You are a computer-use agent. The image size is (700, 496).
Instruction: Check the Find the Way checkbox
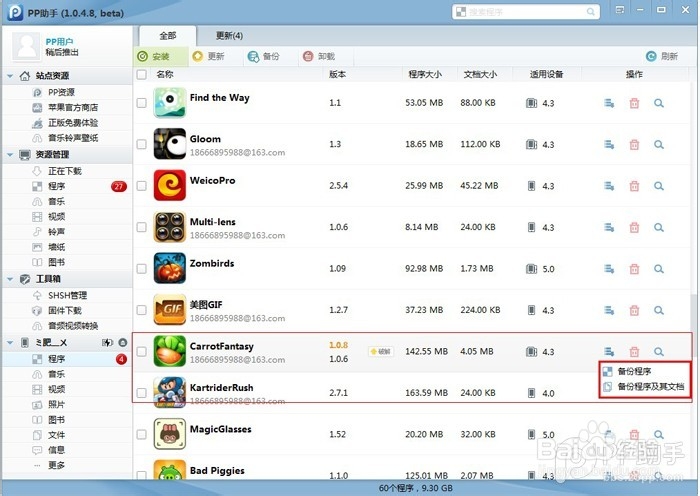(x=142, y=103)
